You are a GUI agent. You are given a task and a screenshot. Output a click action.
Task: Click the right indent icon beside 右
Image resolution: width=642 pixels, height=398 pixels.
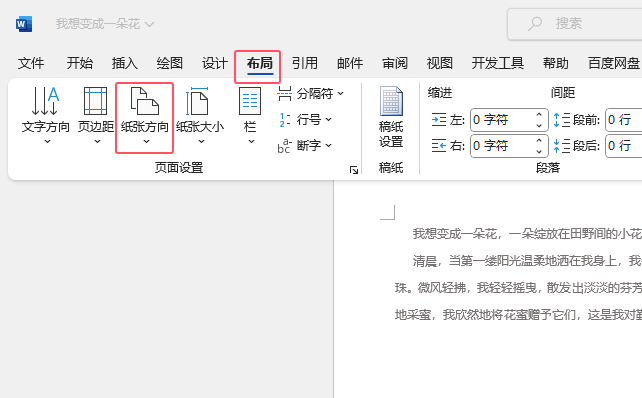[439, 146]
